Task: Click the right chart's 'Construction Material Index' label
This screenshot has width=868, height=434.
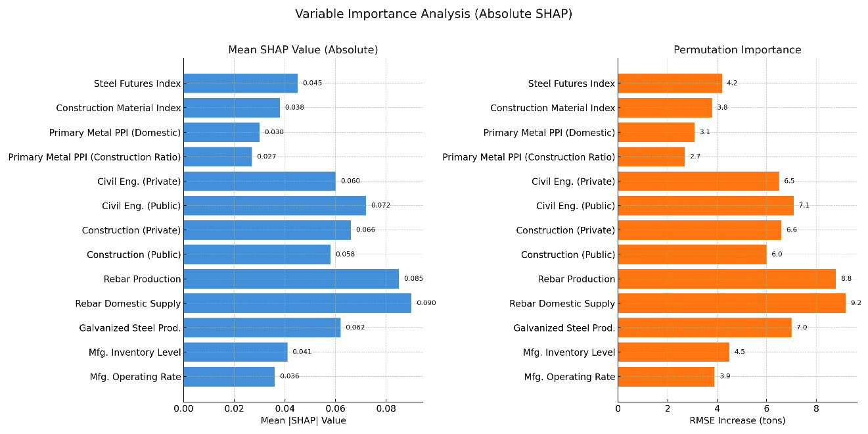Action: [553, 108]
